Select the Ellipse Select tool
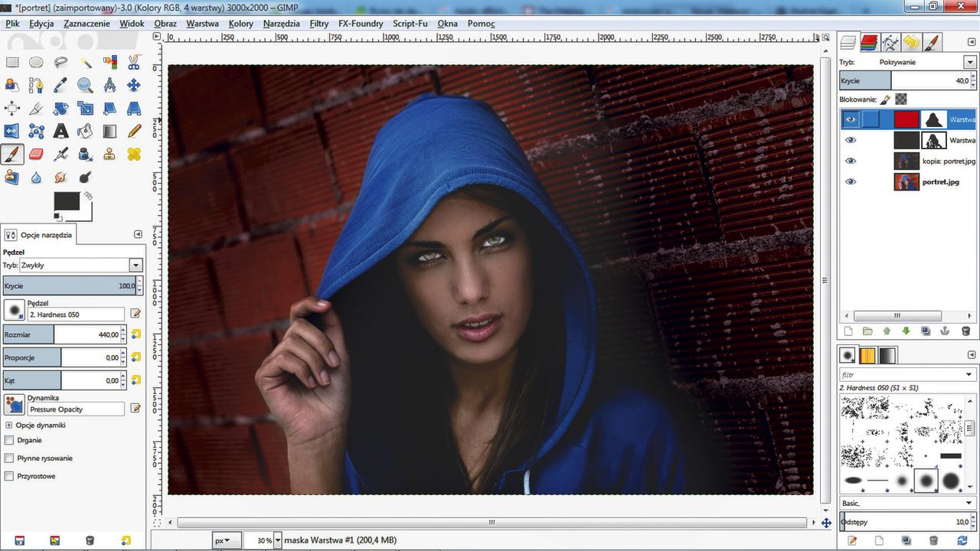This screenshot has width=980, height=551. tap(36, 63)
